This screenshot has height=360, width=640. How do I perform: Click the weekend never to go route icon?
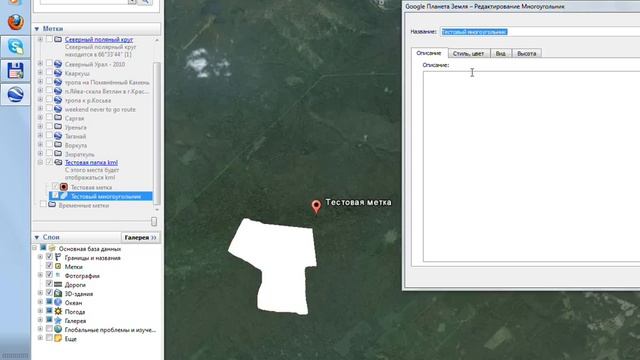(x=58, y=109)
